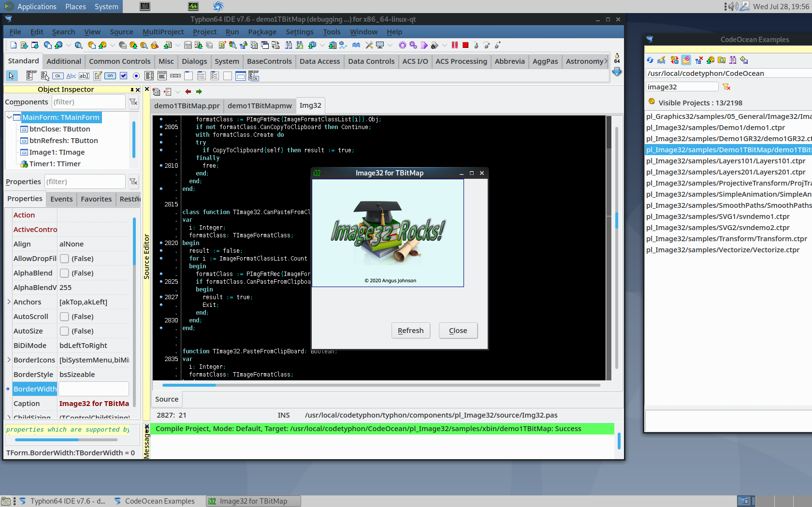Clear the Components filter funnel icon

133,102
